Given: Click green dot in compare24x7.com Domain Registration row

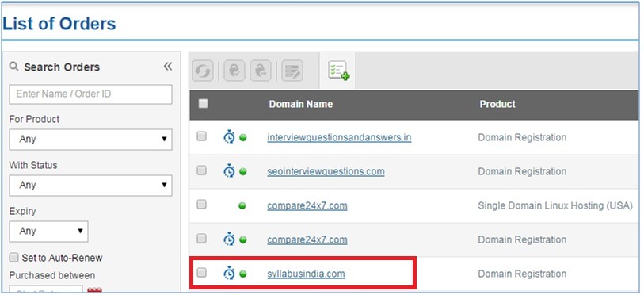Looking at the screenshot, I should click(x=242, y=239).
